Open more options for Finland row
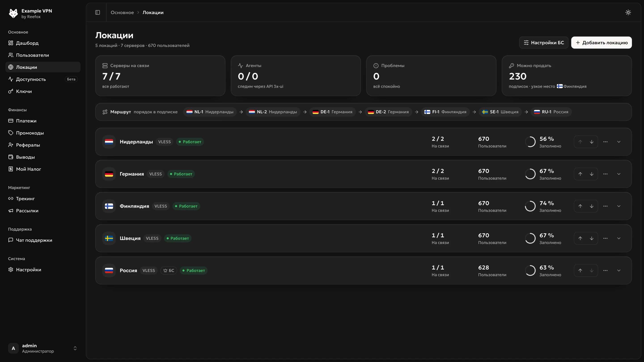Image resolution: width=644 pixels, height=362 pixels. (x=605, y=206)
